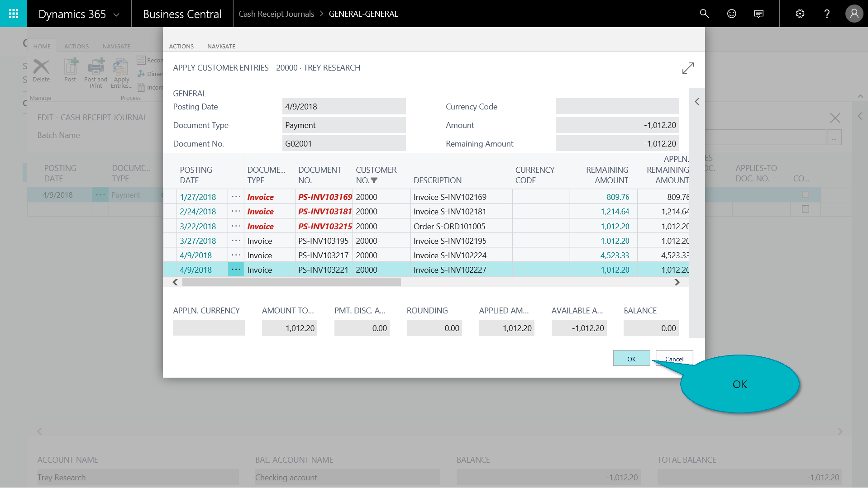This screenshot has width=868, height=488.
Task: Click the help question mark icon
Action: (827, 14)
